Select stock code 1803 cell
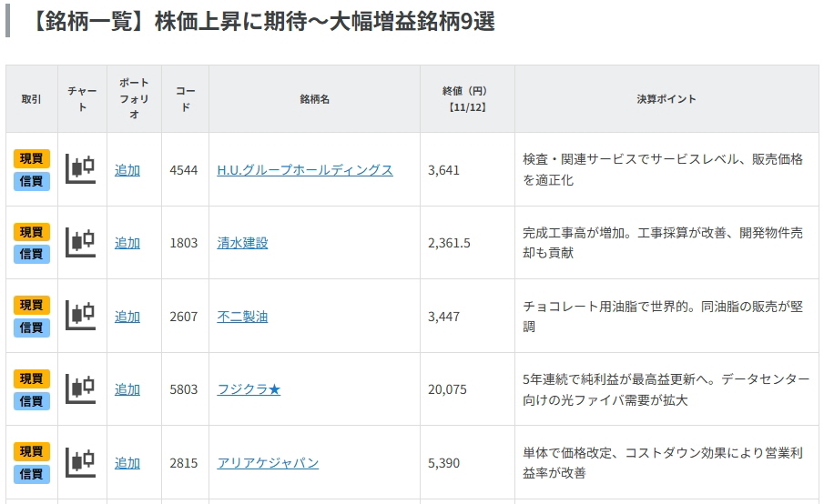824x504 pixels. 183,243
